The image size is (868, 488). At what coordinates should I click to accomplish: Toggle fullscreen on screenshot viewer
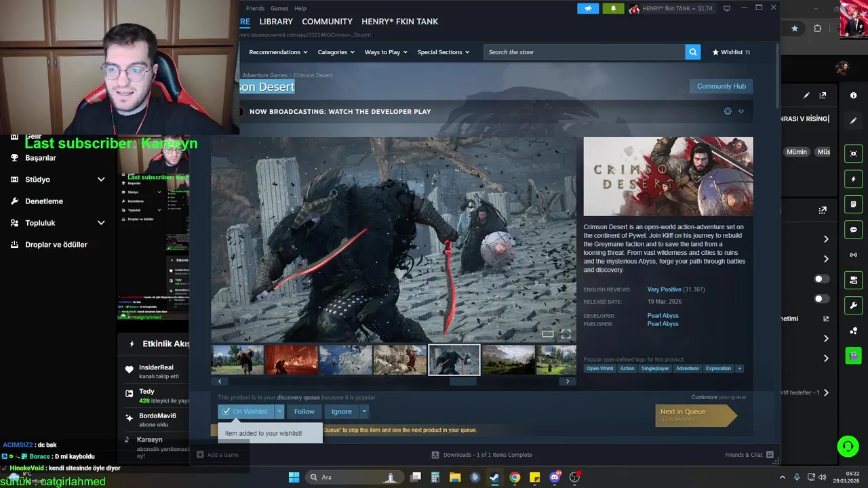(566, 333)
